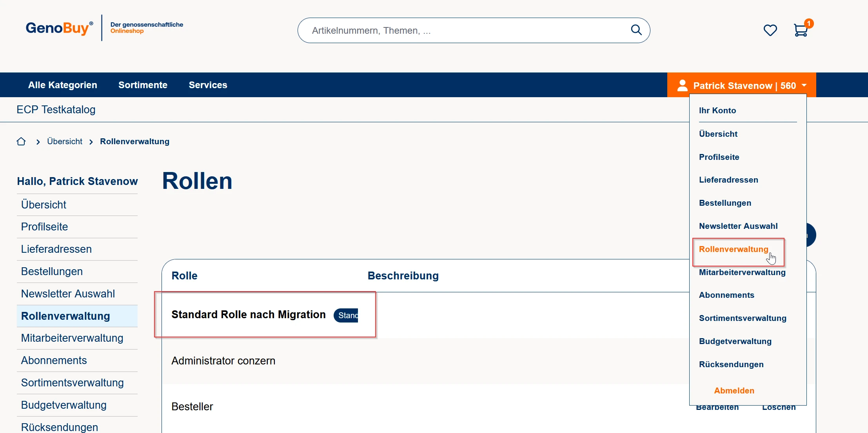868x433 pixels.
Task: Open the wishlist heart icon
Action: (x=770, y=30)
